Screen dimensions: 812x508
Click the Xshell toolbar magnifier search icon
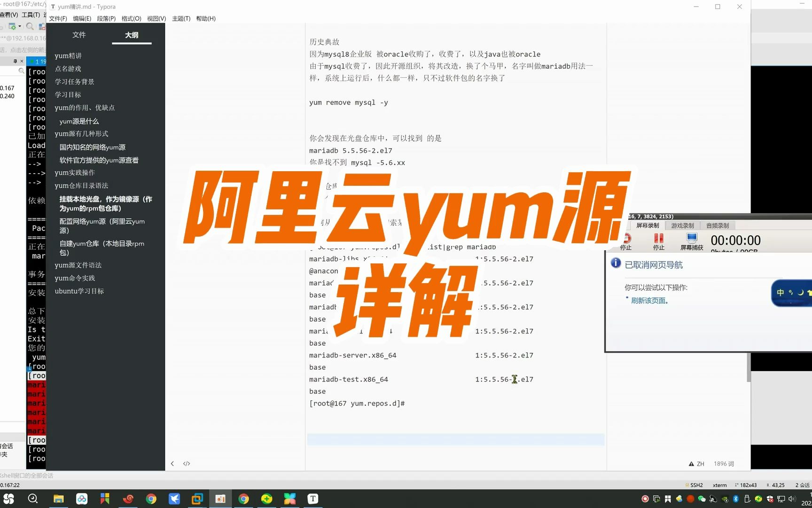30,26
